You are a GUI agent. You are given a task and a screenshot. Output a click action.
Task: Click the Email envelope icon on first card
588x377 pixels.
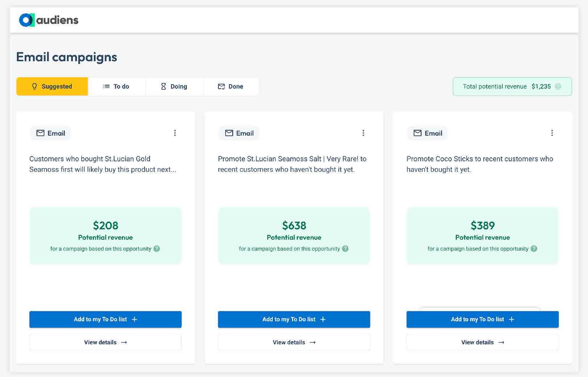click(x=41, y=133)
